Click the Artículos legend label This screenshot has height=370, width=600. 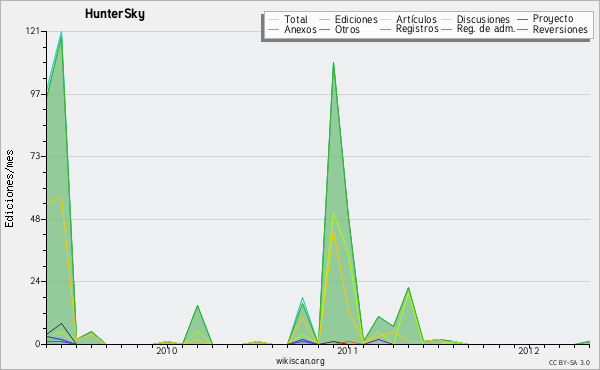(x=416, y=19)
